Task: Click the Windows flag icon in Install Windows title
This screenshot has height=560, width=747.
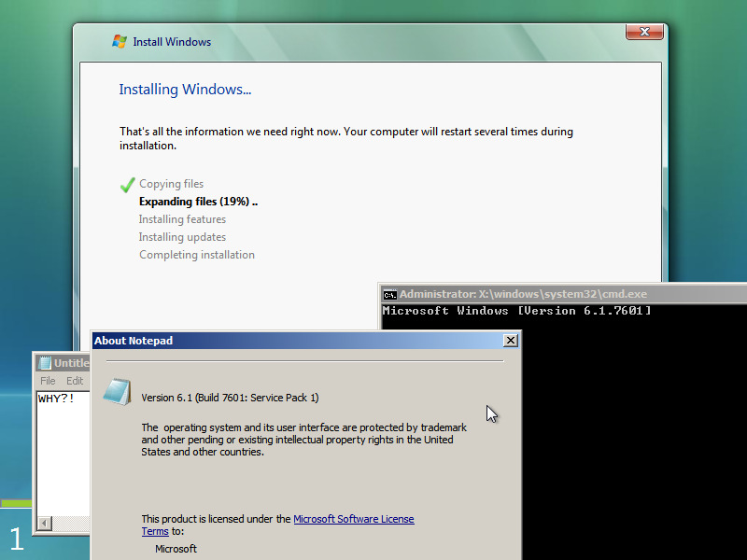Action: pos(120,41)
